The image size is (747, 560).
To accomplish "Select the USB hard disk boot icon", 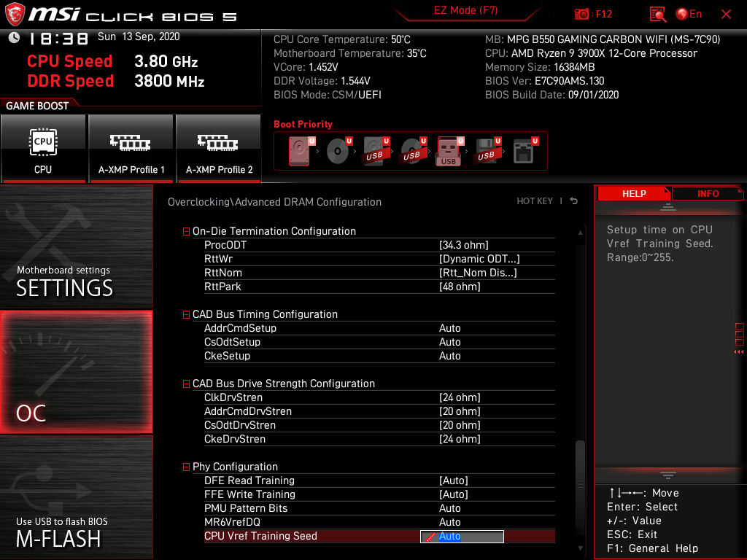I will (x=376, y=151).
